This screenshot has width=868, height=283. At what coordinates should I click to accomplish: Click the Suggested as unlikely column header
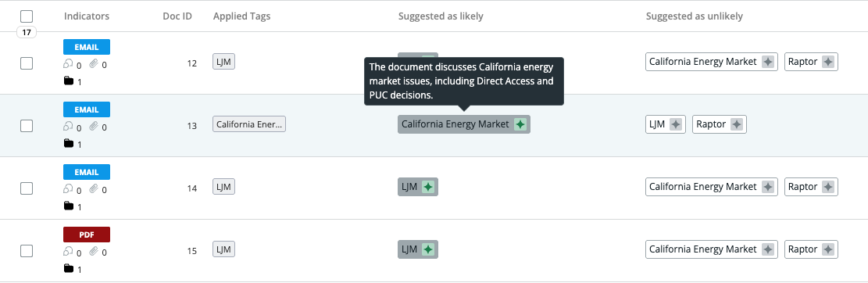pyautogui.click(x=695, y=16)
